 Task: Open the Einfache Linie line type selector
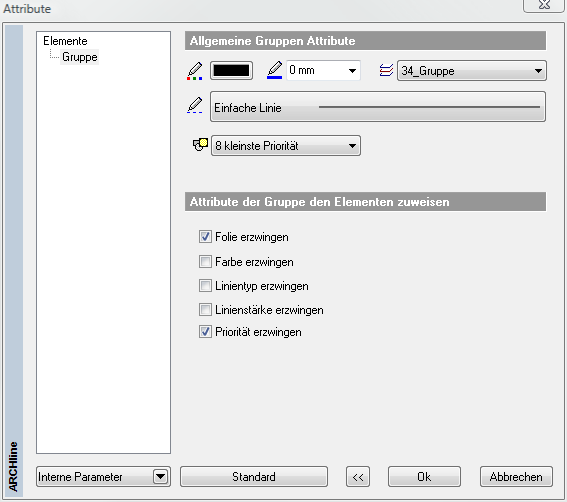point(378,107)
